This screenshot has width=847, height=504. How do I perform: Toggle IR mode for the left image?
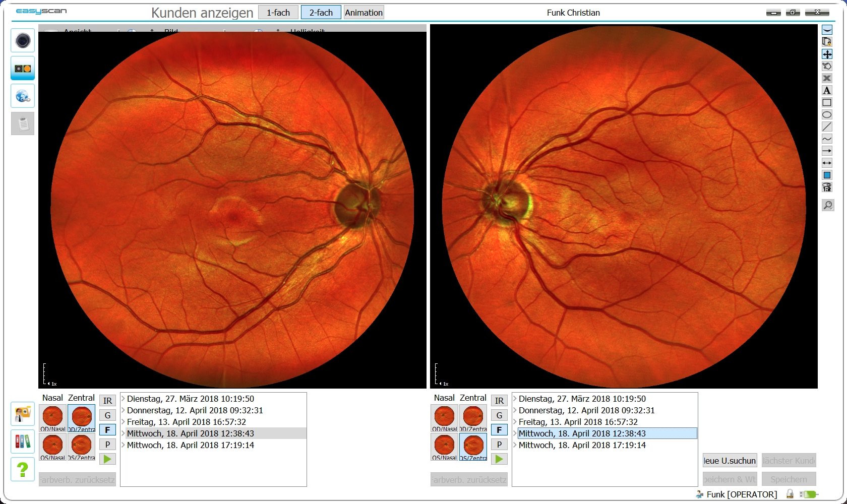107,401
